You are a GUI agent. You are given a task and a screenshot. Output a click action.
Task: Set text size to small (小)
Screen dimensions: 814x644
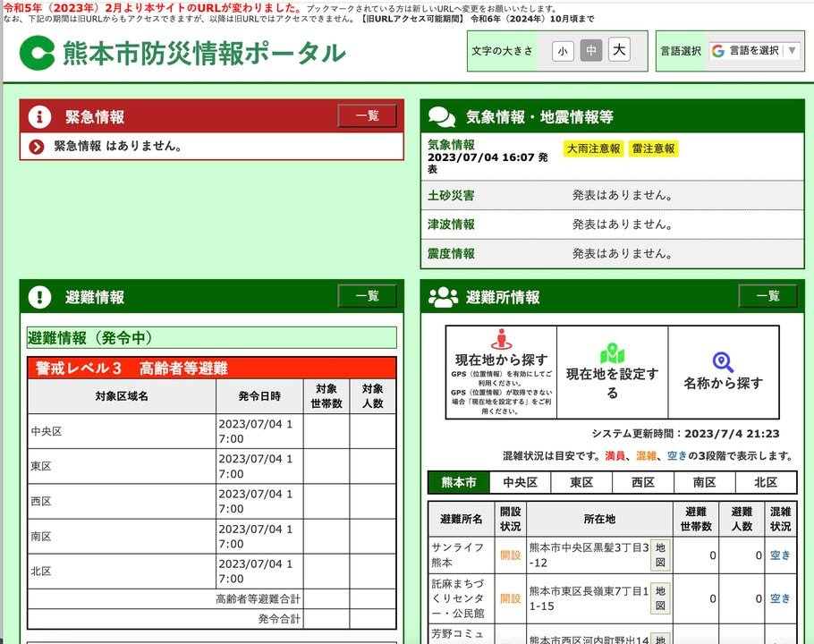563,51
